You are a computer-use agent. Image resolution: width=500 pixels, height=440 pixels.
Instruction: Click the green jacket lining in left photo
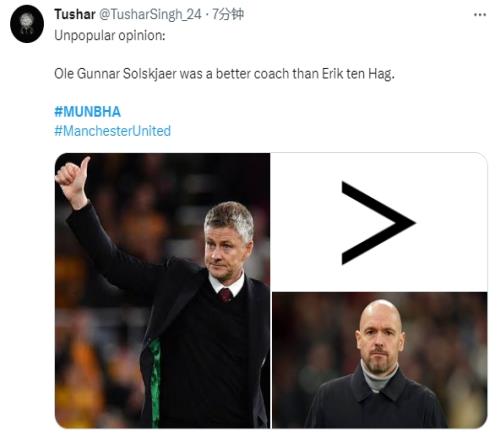coord(155,383)
